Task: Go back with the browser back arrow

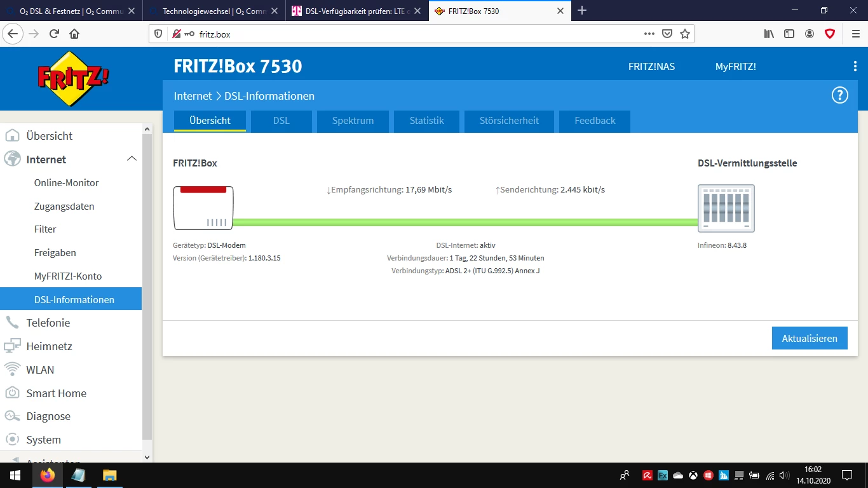Action: click(x=13, y=34)
